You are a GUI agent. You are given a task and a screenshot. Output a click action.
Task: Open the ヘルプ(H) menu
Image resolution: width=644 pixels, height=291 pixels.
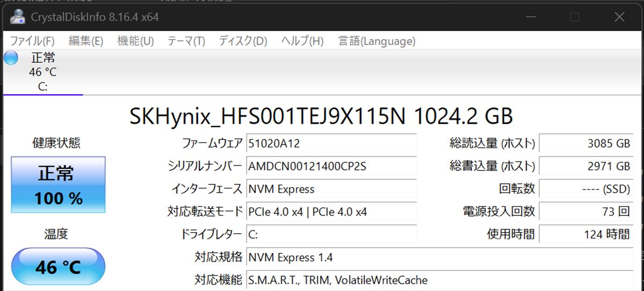pyautogui.click(x=303, y=41)
